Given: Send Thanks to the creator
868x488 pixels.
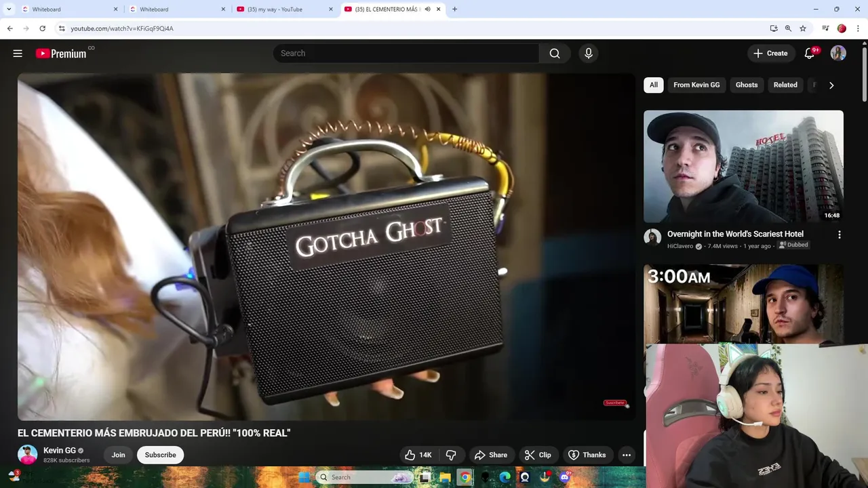Looking at the screenshot, I should (587, 455).
